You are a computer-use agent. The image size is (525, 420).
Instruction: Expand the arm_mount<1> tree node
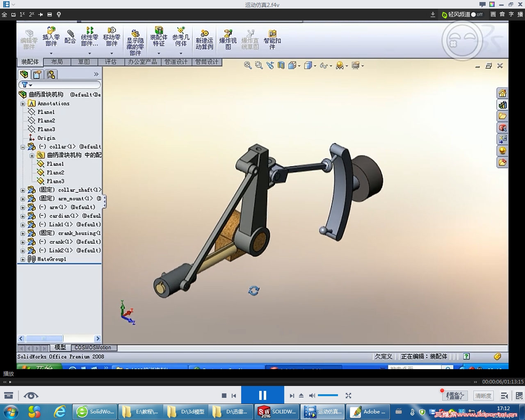tap(23, 199)
